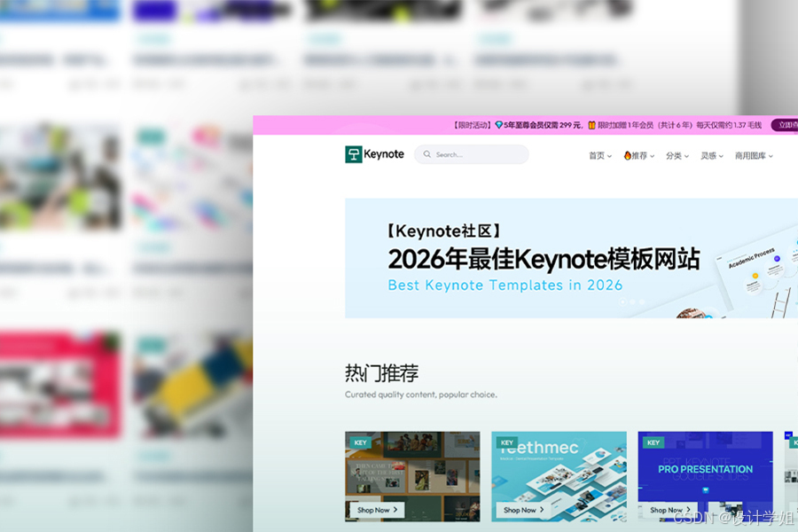Screen dimensions: 798x532
Task: Open the Teethmec template thumbnail
Action: [x=559, y=476]
